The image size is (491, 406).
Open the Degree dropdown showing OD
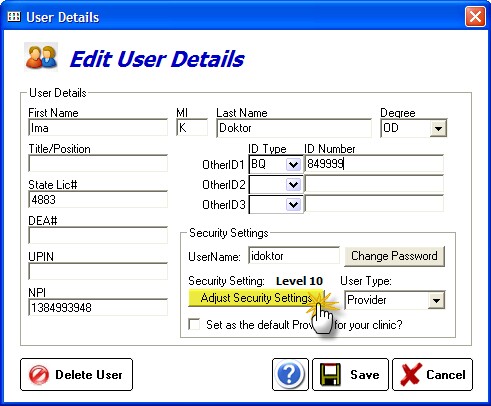pos(438,128)
